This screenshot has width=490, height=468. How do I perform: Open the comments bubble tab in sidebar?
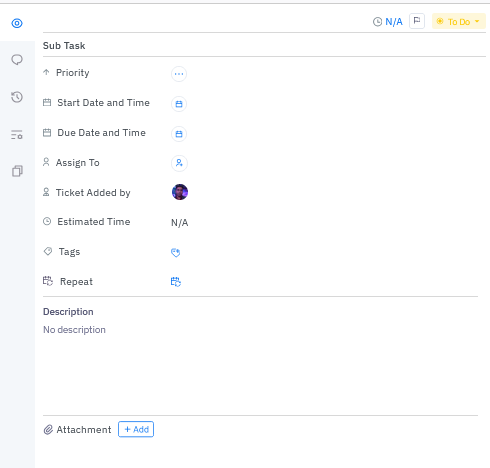click(x=17, y=60)
